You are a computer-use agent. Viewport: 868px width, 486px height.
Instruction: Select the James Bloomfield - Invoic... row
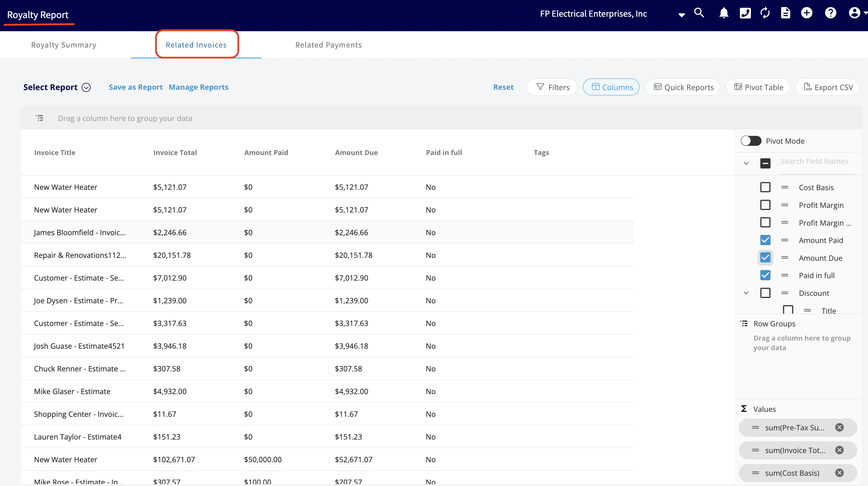327,232
